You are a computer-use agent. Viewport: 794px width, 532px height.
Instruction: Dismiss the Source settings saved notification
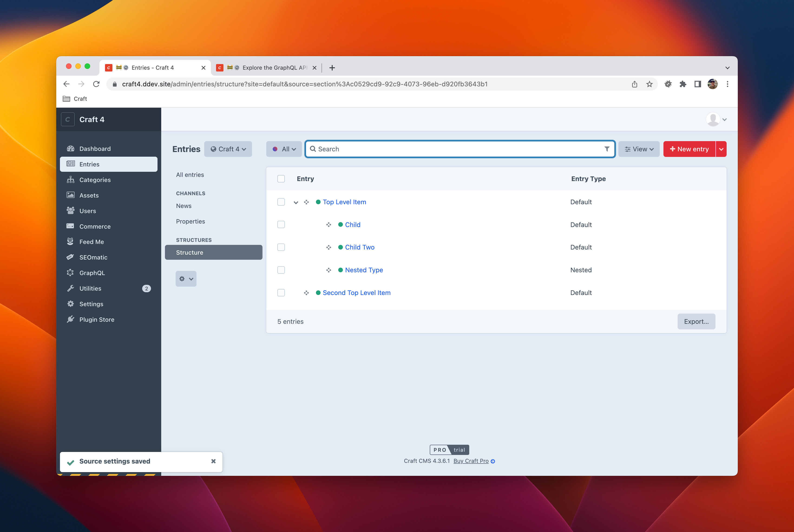(213, 461)
